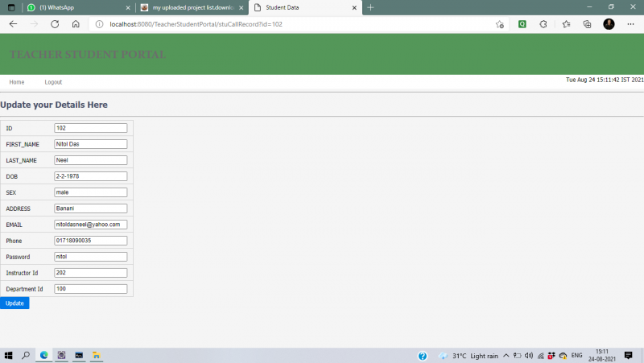Go back using the browser back arrow
Screen dimensions: 644x363
tap(13, 24)
